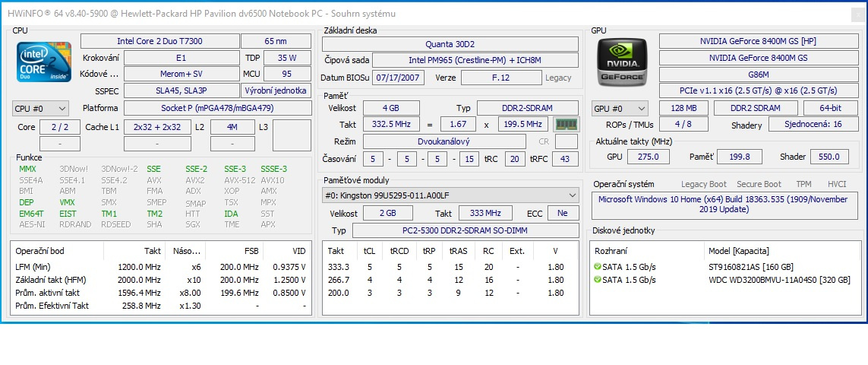The height and width of the screenshot is (365, 868).
Task: Click the VMX feature flag
Action: pyautogui.click(x=67, y=203)
